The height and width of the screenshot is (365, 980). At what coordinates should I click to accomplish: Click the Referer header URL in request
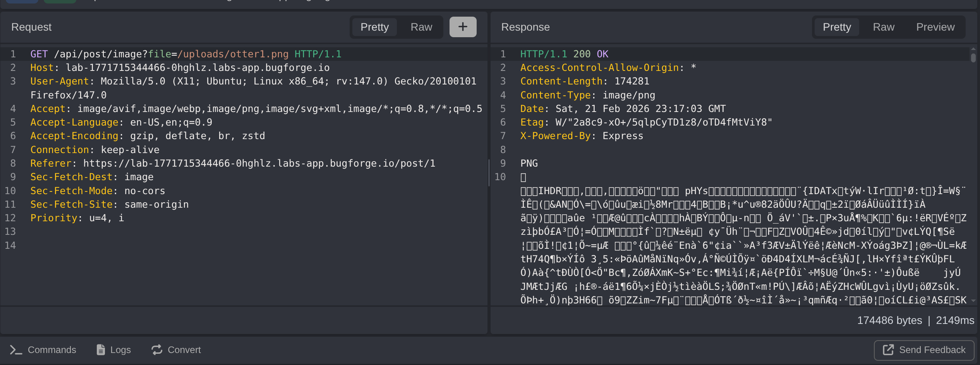tap(259, 164)
